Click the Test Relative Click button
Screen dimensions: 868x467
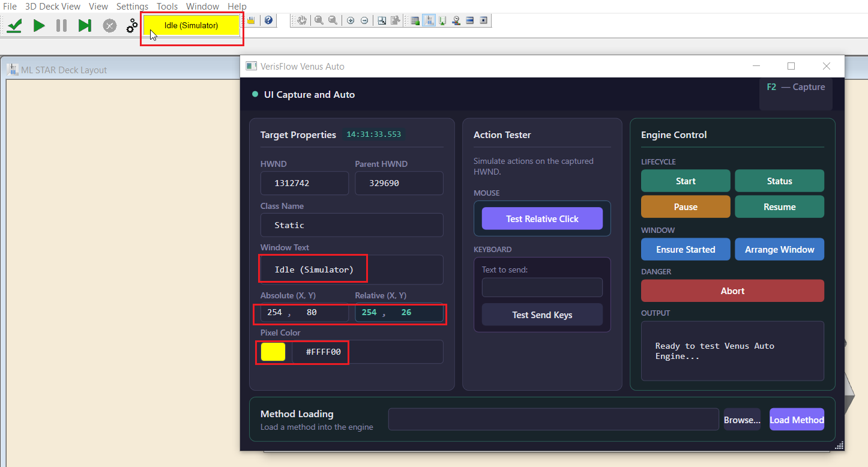click(542, 218)
